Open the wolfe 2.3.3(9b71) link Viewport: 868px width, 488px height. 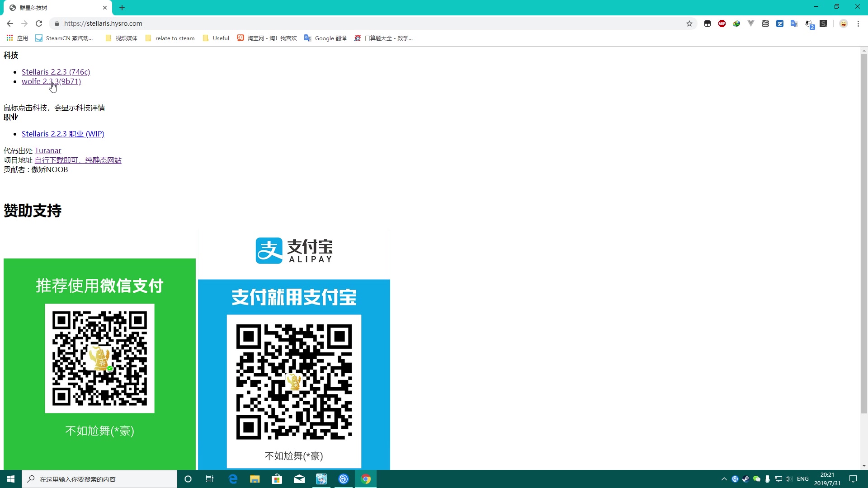[51, 81]
